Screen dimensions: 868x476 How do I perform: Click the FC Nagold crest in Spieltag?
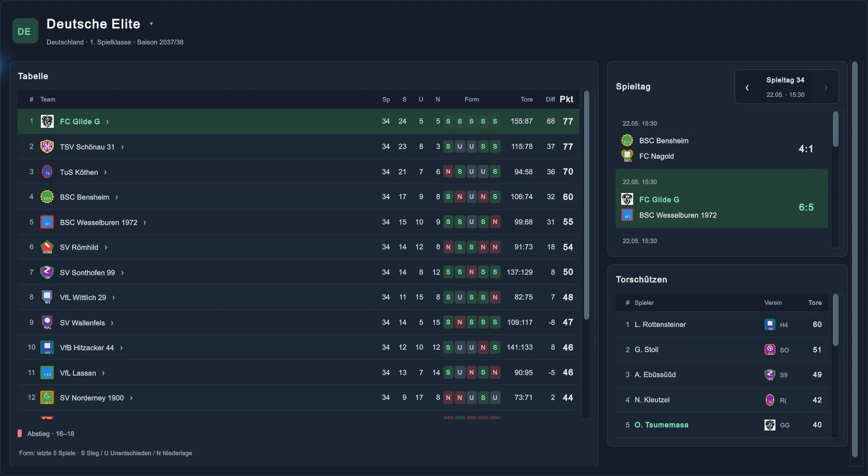(627, 156)
